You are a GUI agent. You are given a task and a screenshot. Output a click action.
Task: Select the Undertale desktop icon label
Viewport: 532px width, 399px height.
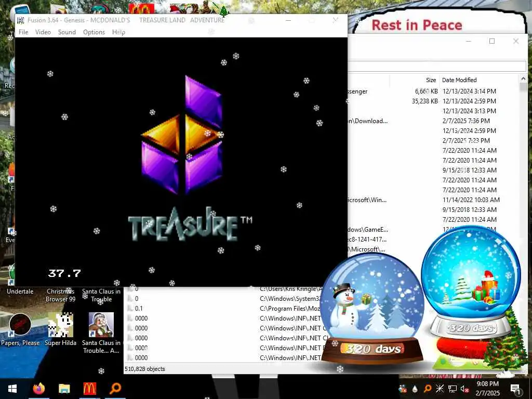(20, 291)
